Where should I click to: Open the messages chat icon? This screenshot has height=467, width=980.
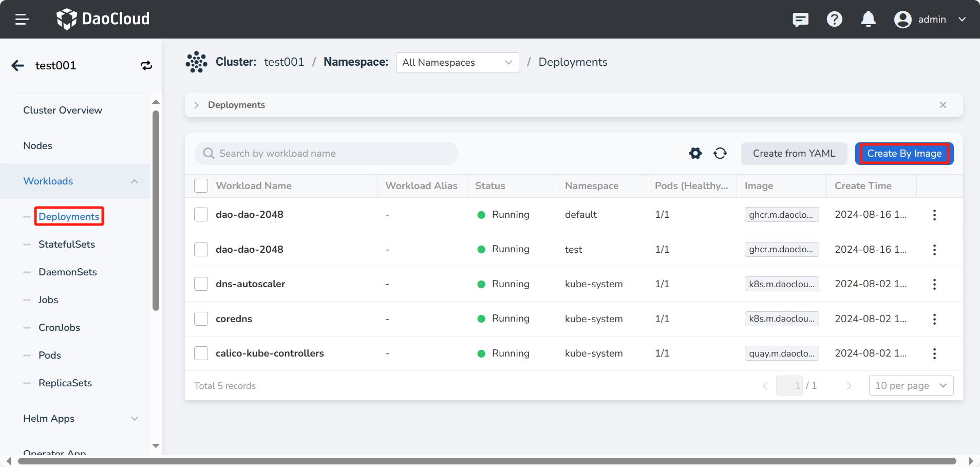tap(800, 20)
